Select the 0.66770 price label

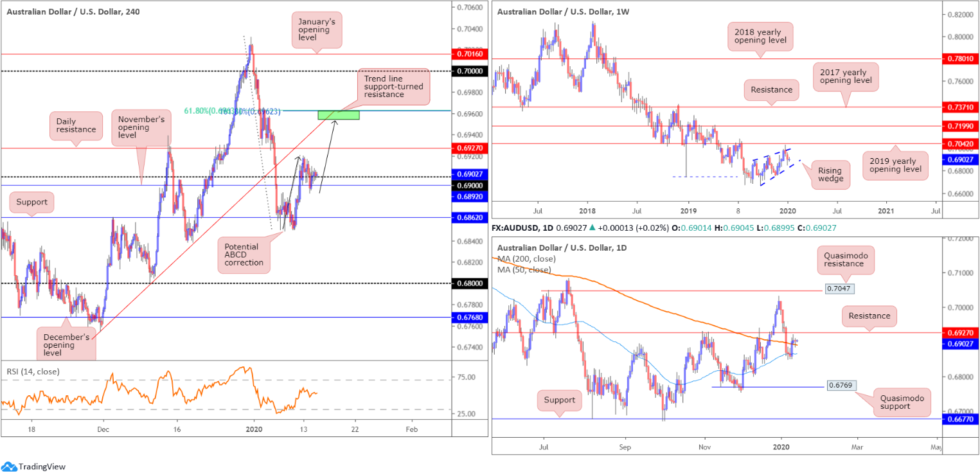pos(961,418)
